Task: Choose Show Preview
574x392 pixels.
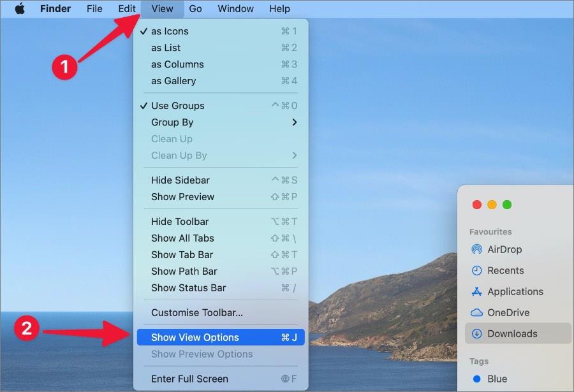Action: [221, 196]
